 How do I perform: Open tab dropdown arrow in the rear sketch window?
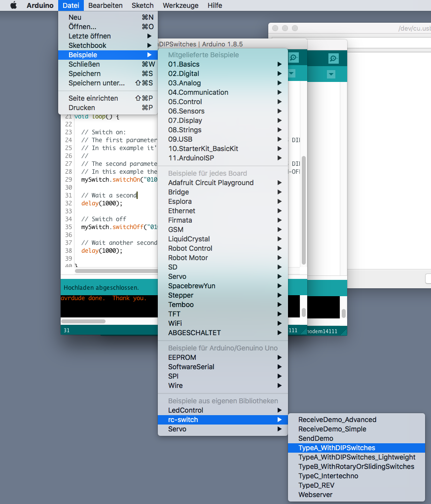coord(331,74)
